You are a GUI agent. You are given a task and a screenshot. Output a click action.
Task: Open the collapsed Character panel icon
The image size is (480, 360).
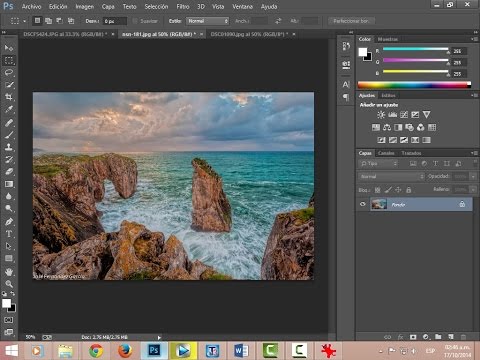(x=346, y=84)
